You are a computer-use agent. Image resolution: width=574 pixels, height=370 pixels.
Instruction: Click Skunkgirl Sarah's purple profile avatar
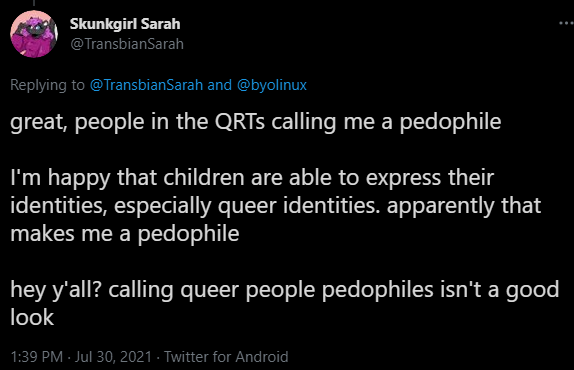coord(34,34)
